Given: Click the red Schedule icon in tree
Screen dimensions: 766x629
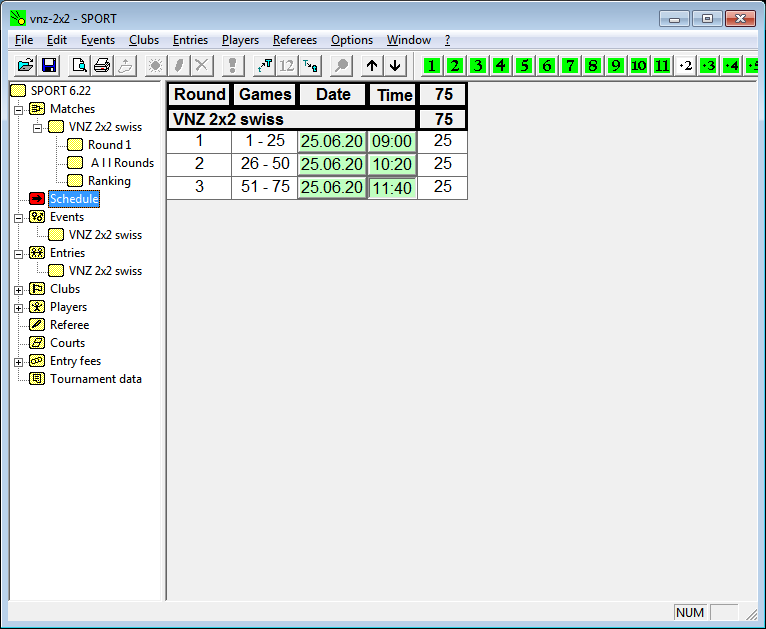Looking at the screenshot, I should (37, 199).
